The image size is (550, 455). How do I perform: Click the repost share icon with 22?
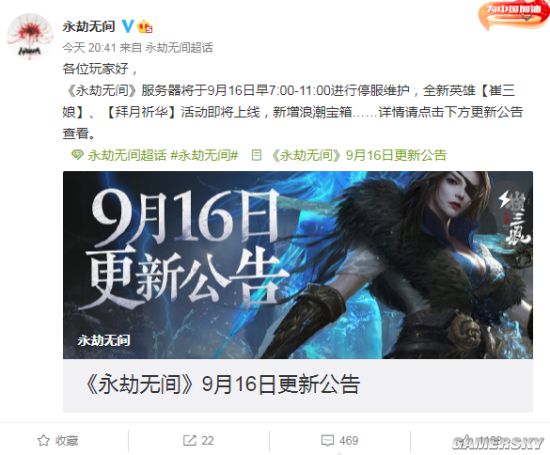(x=189, y=440)
